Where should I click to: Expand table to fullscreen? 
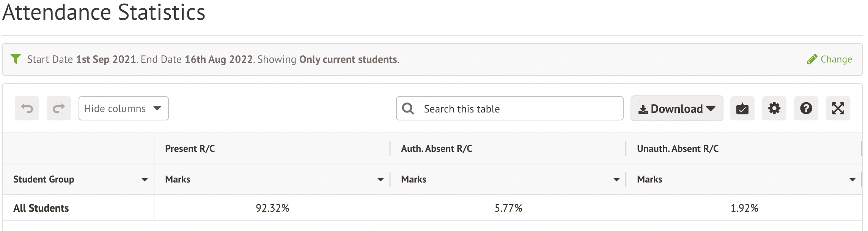coord(838,109)
